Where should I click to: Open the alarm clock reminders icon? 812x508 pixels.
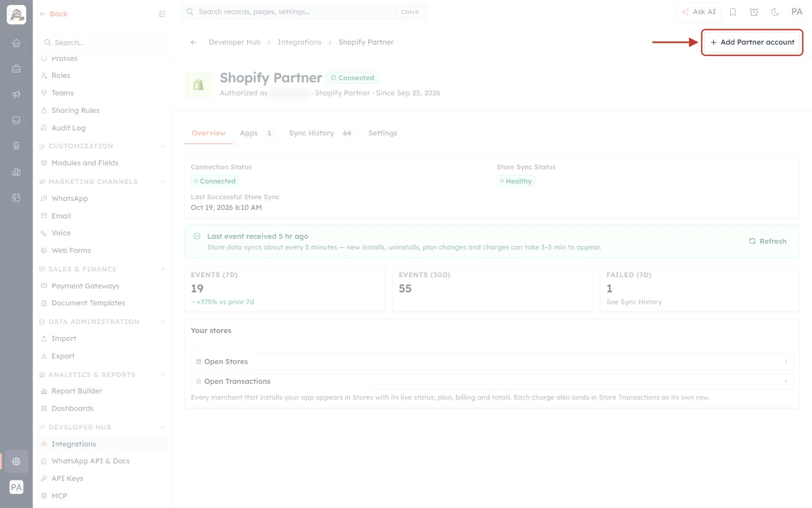[x=754, y=12]
